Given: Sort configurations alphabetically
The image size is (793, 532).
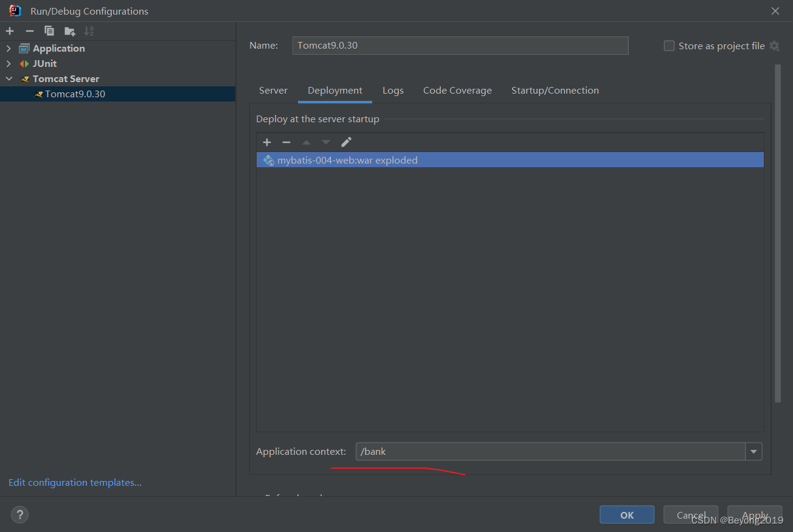Looking at the screenshot, I should (89, 31).
